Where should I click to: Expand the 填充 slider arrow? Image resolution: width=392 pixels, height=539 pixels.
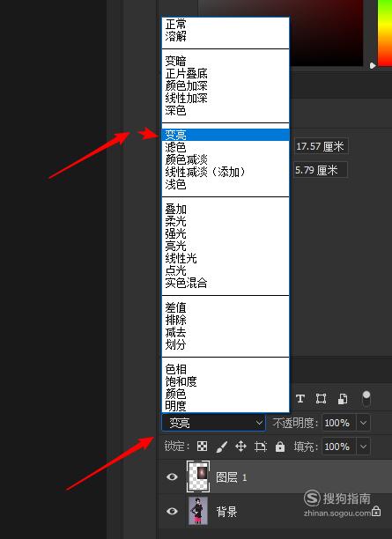363,447
